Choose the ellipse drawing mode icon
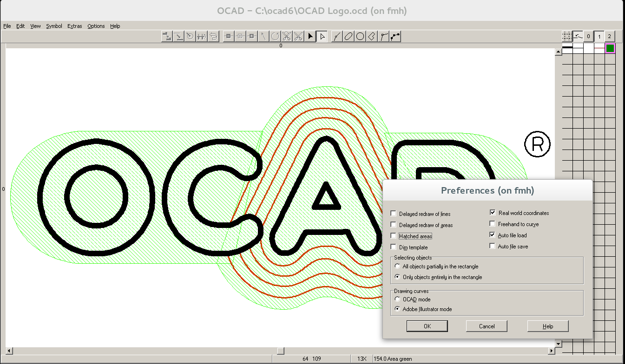 (x=349, y=36)
